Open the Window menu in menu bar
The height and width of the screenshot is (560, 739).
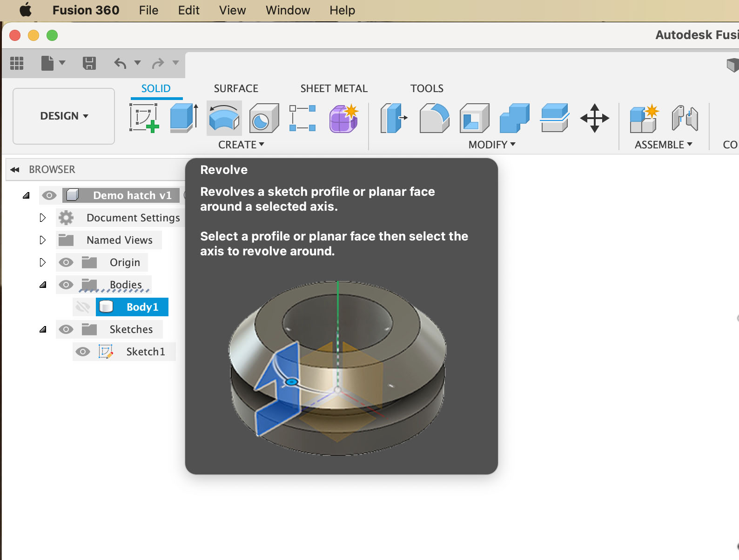click(x=288, y=10)
